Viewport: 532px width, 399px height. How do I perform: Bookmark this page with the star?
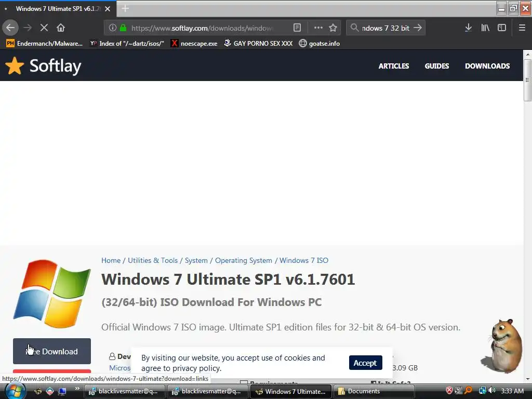333,28
